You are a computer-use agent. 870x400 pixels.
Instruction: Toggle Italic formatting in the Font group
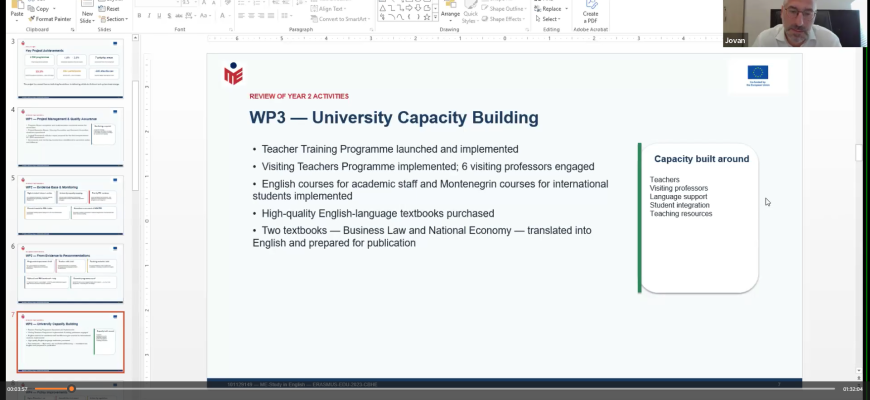[149, 16]
